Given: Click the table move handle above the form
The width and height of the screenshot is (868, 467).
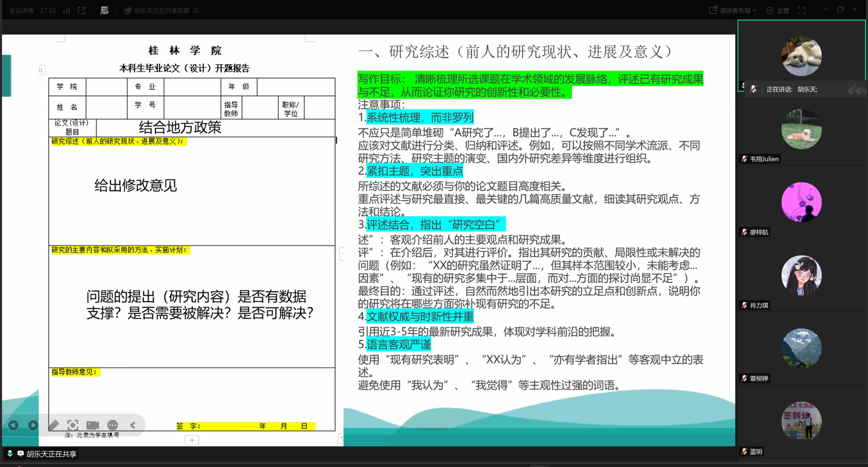Looking at the screenshot, I should (41, 70).
